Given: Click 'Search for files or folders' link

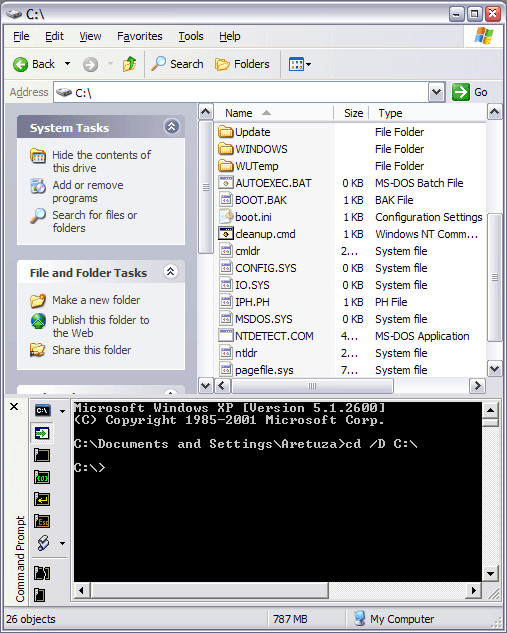Looking at the screenshot, I should [94, 221].
